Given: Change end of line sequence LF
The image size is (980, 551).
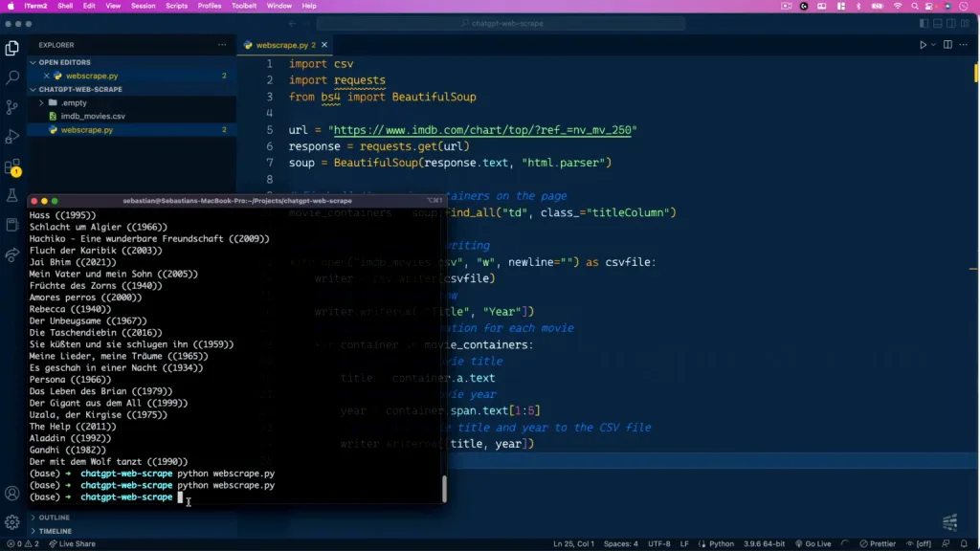Looking at the screenshot, I should pyautogui.click(x=684, y=544).
